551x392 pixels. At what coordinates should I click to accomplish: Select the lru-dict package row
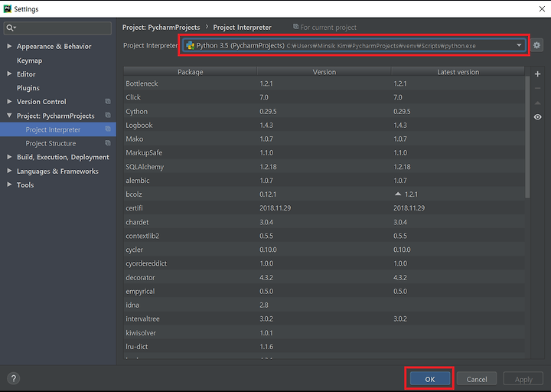point(324,346)
